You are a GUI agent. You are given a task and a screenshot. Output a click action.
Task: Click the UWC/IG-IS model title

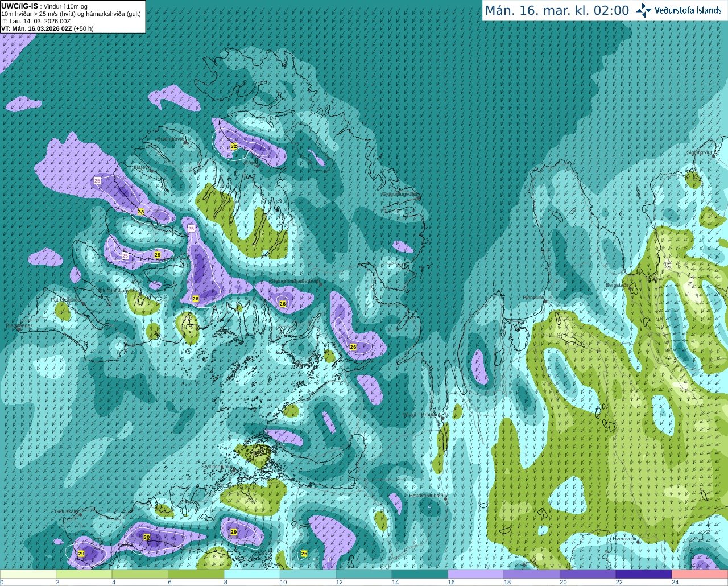[19, 6]
